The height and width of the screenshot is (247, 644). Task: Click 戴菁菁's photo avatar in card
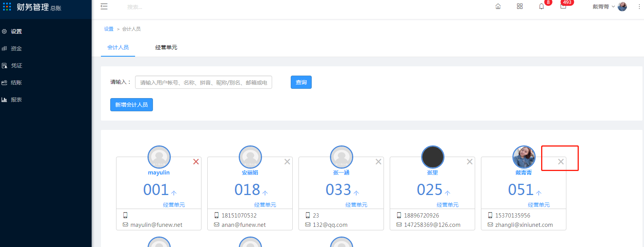(524, 157)
